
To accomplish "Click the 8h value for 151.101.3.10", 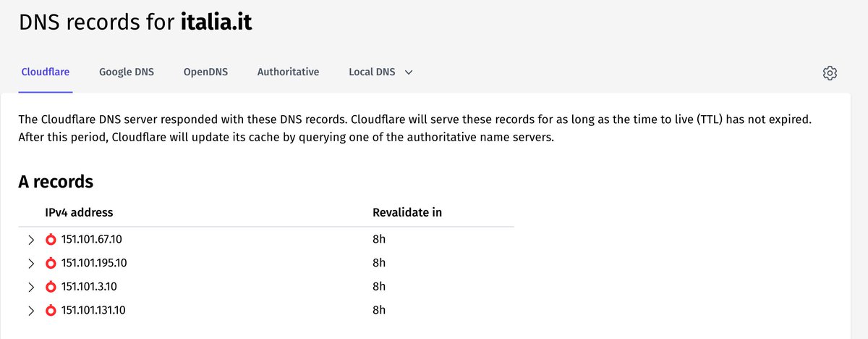I will (379, 286).
